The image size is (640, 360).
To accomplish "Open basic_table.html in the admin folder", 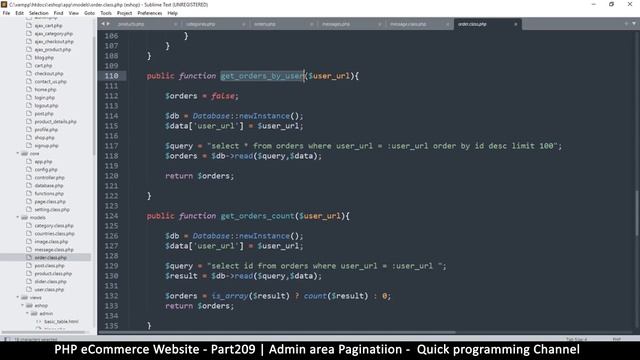I will 61,322.
